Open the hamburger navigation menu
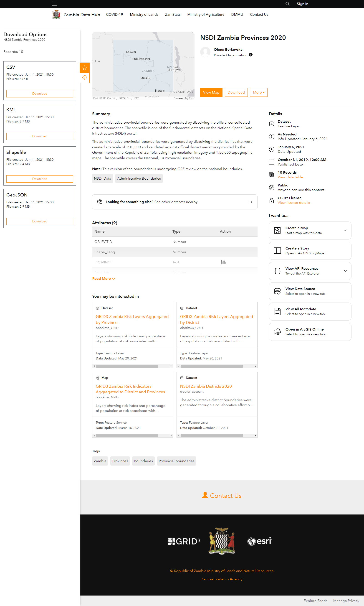This screenshot has height=606, width=364. pos(54,4)
